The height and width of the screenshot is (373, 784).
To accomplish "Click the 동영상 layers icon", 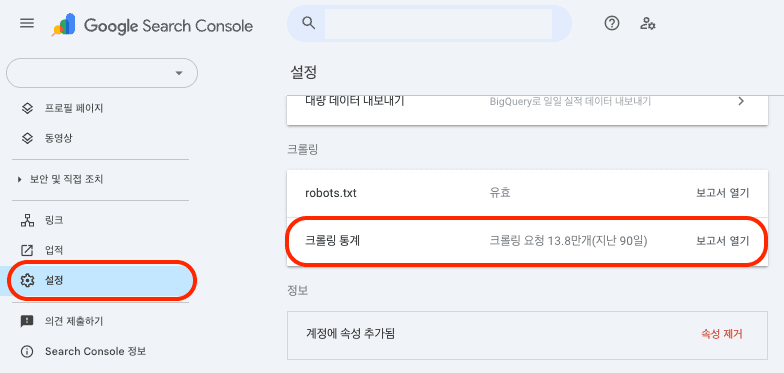I will [27, 138].
